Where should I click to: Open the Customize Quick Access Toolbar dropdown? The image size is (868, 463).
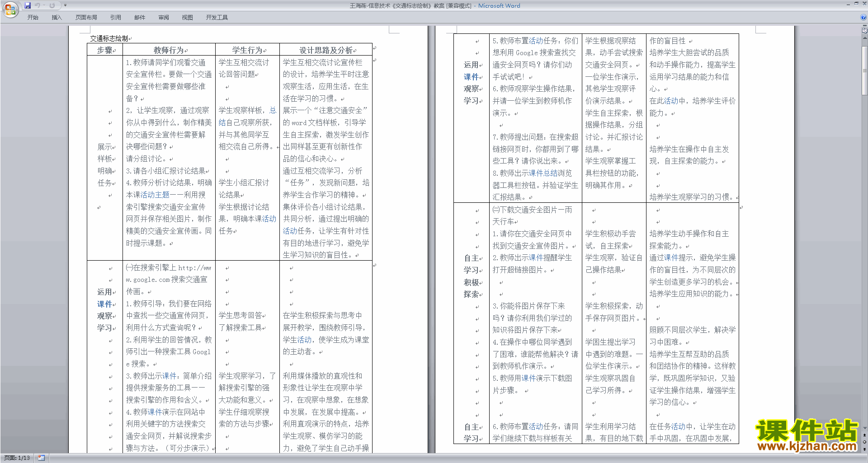coord(65,5)
